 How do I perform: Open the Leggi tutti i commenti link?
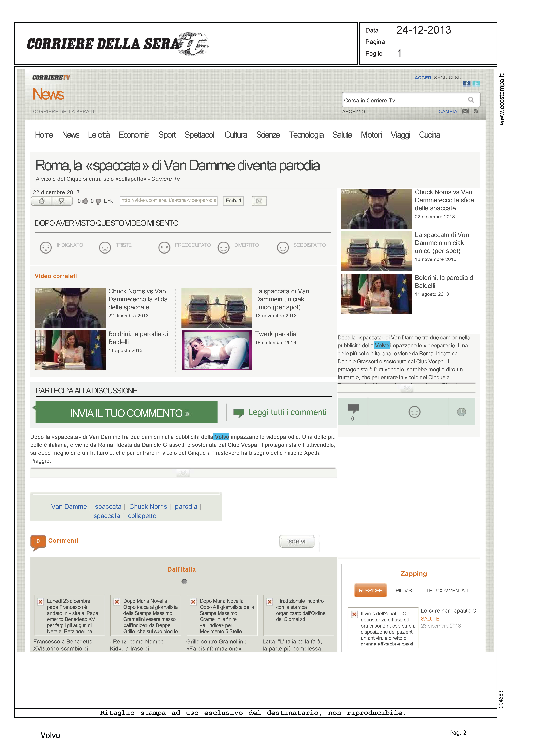tap(287, 412)
